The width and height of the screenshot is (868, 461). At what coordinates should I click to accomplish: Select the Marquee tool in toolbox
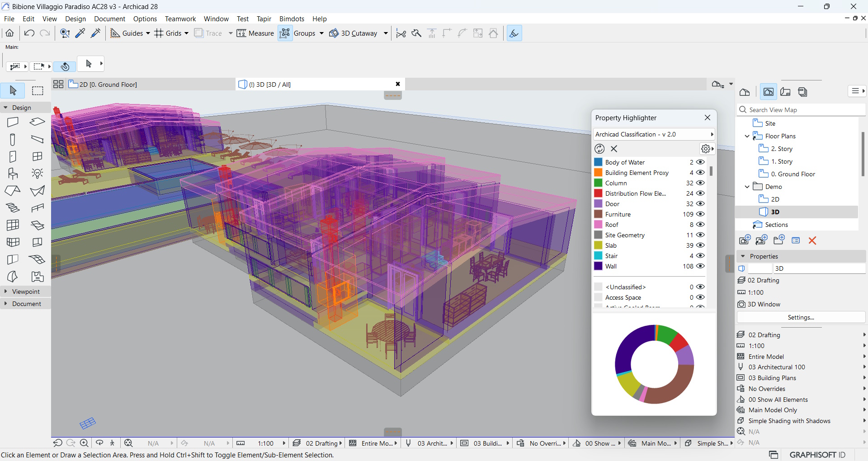point(38,91)
